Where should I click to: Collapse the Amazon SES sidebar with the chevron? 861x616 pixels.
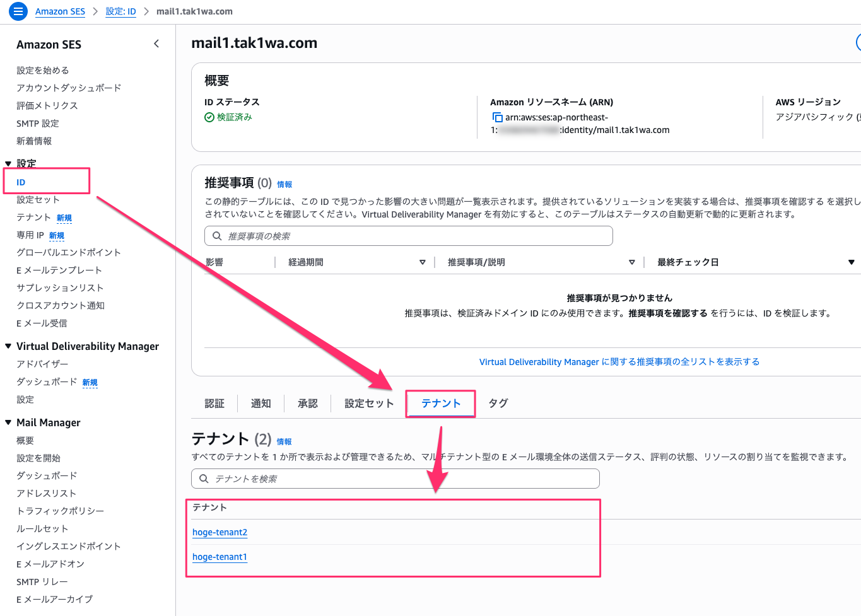pyautogui.click(x=156, y=44)
